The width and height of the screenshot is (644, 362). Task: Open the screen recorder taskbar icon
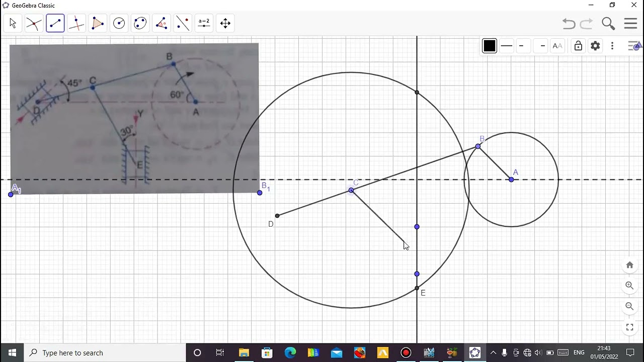coord(406,352)
